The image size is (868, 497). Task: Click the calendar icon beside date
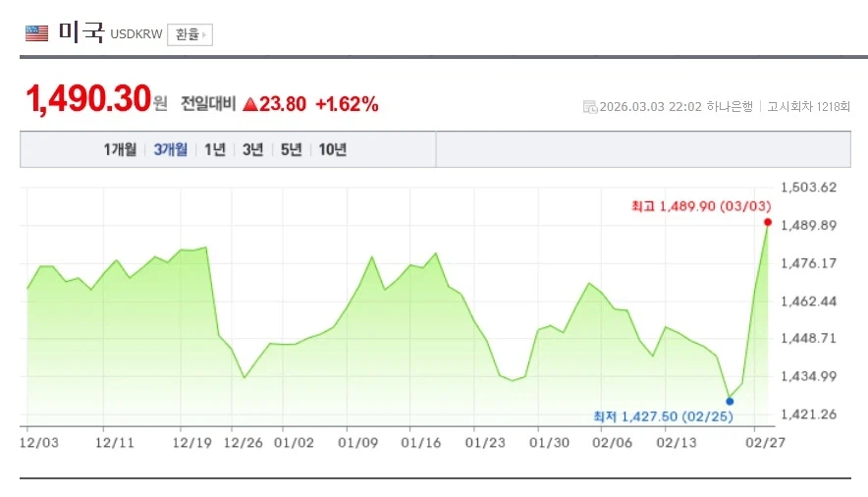(589, 106)
